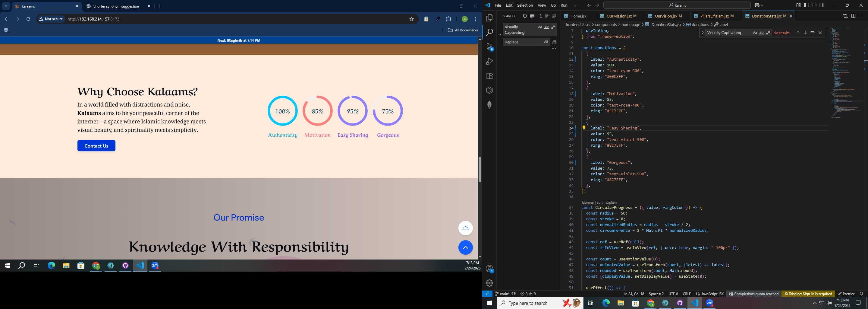Clear search results in the Search panel

tap(532, 16)
